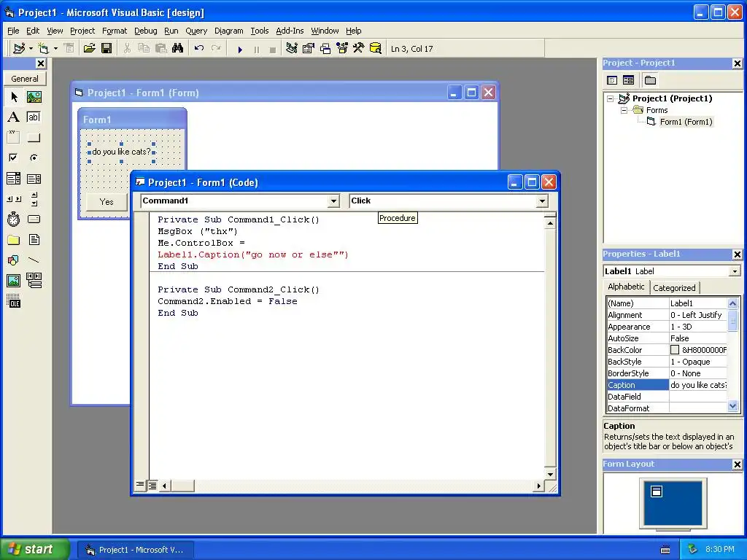
Task: Click the Open Project toolbar icon
Action: pyautogui.click(x=90, y=48)
